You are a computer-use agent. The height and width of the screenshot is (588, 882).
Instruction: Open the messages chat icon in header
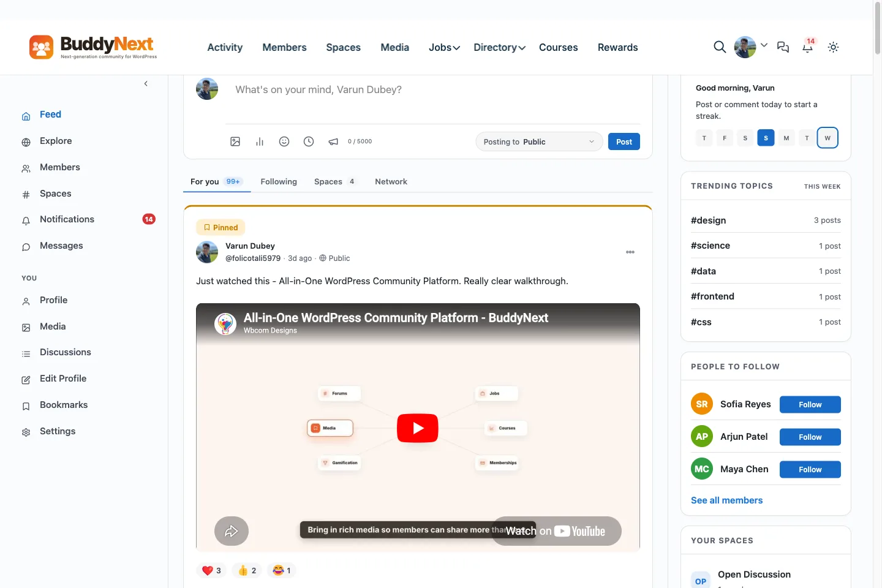coord(783,47)
